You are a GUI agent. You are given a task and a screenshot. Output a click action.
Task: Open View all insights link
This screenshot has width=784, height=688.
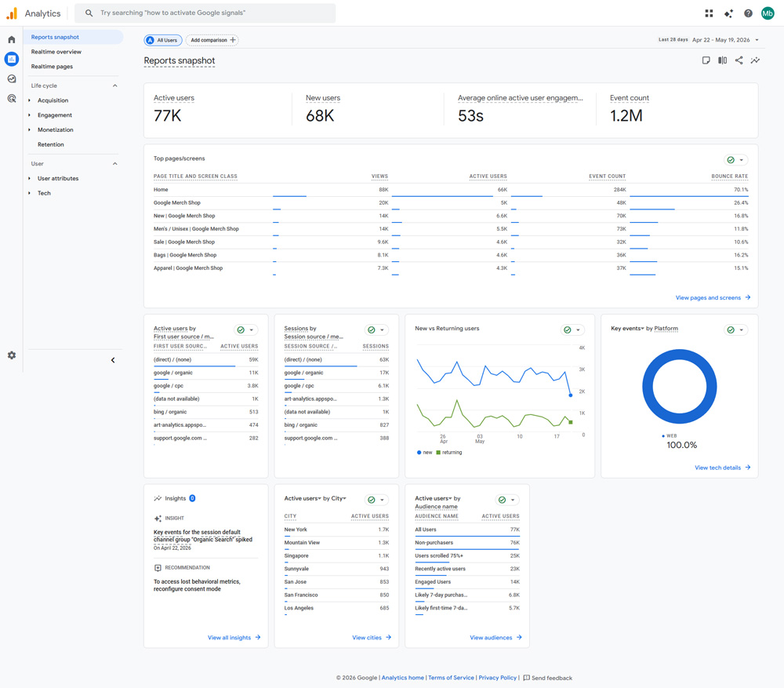234,638
